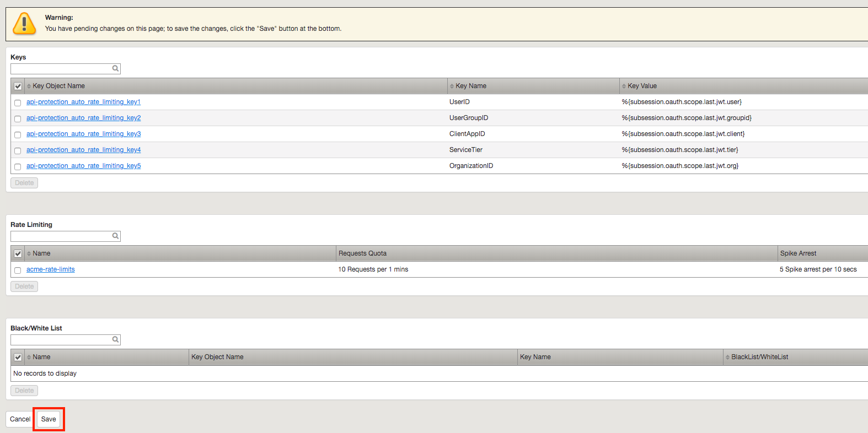
Task: Click the pending changes warning message
Action: tap(193, 29)
